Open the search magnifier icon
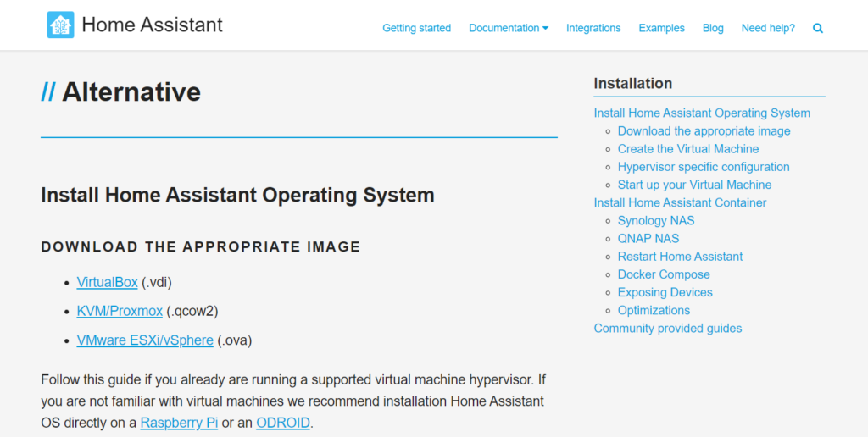Screen dimensions: 868x437 pyautogui.click(x=818, y=28)
